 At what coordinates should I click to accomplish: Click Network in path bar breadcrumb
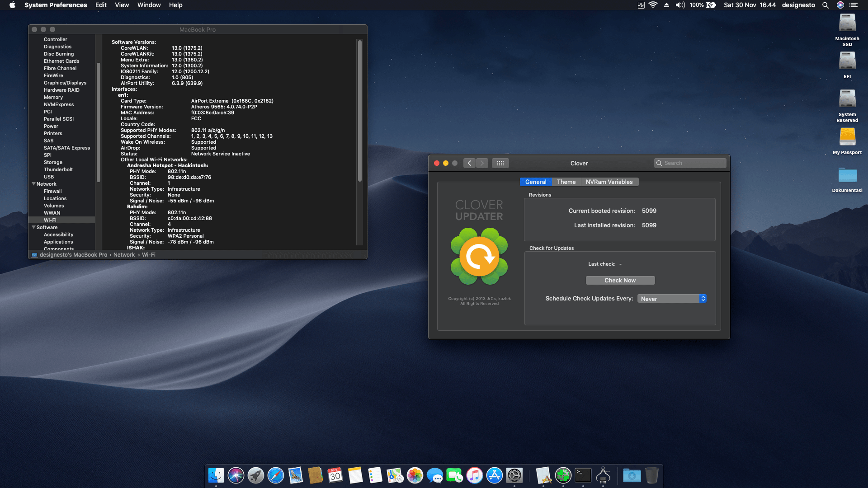(x=124, y=255)
